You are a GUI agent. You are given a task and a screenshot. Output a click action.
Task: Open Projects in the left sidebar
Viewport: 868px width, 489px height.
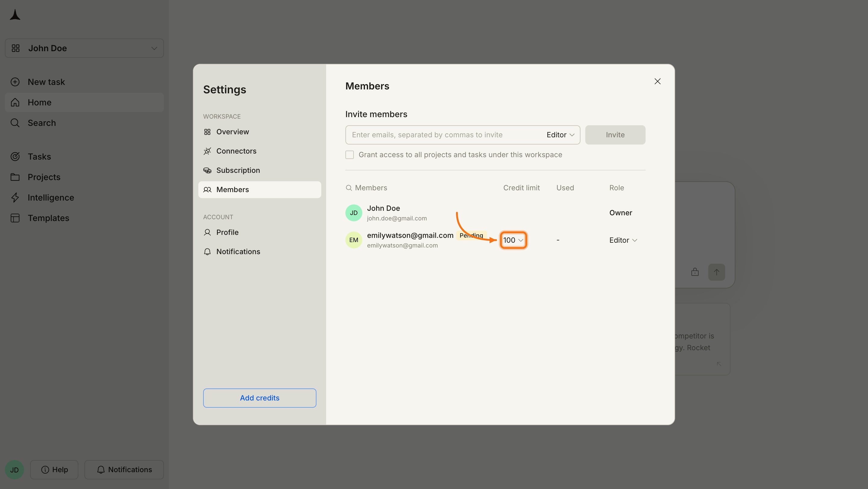(84, 177)
